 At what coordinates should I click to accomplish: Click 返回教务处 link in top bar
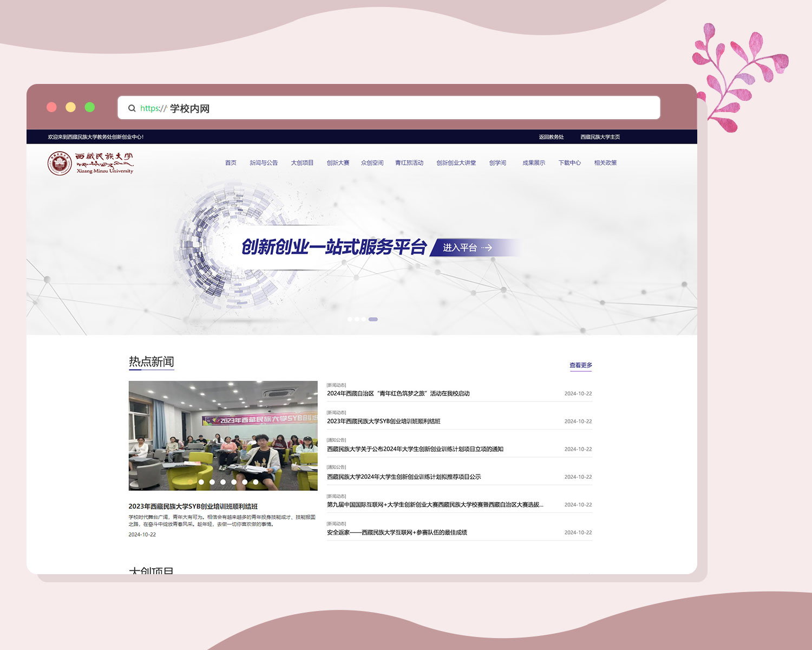(551, 137)
